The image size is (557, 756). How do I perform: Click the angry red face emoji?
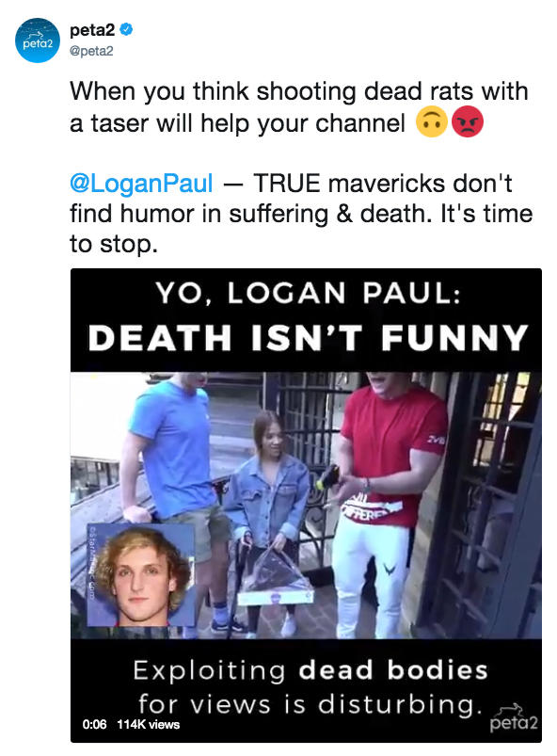point(467,121)
